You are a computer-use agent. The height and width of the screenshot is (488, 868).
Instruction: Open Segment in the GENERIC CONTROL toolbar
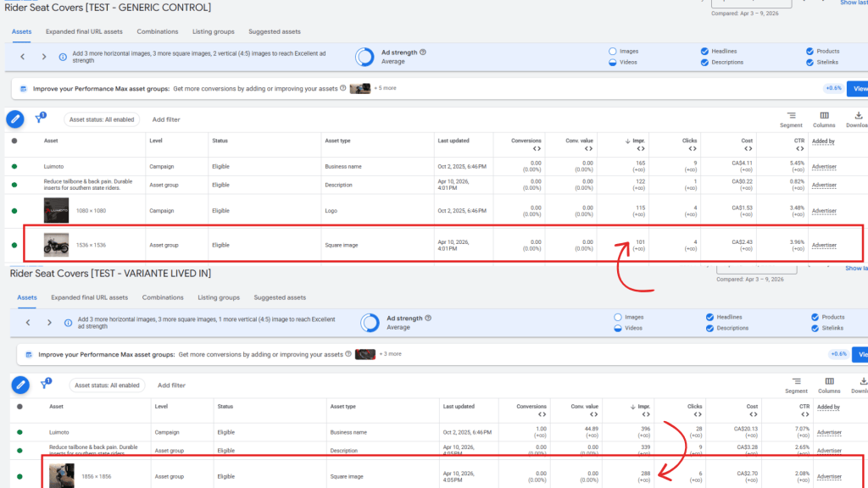coord(791,119)
